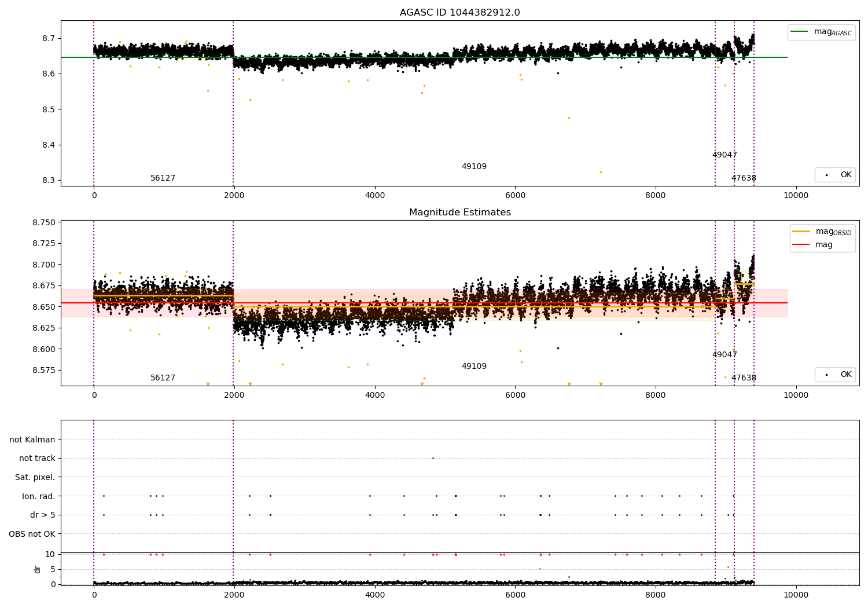Click the lowest orange outlier near 8.32 in the top plot

[601, 172]
